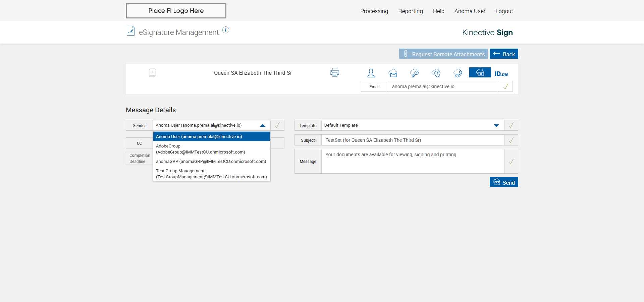Choose the cloud envelope email authentication icon

click(393, 73)
